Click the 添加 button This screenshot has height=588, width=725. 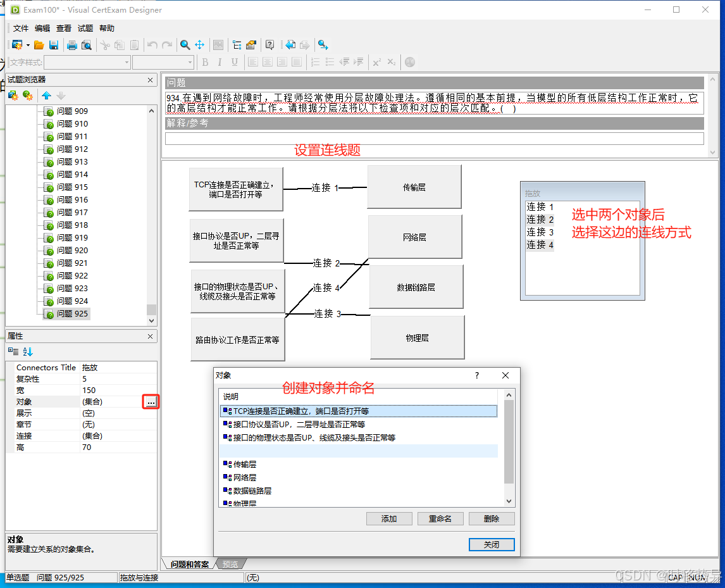coord(389,518)
